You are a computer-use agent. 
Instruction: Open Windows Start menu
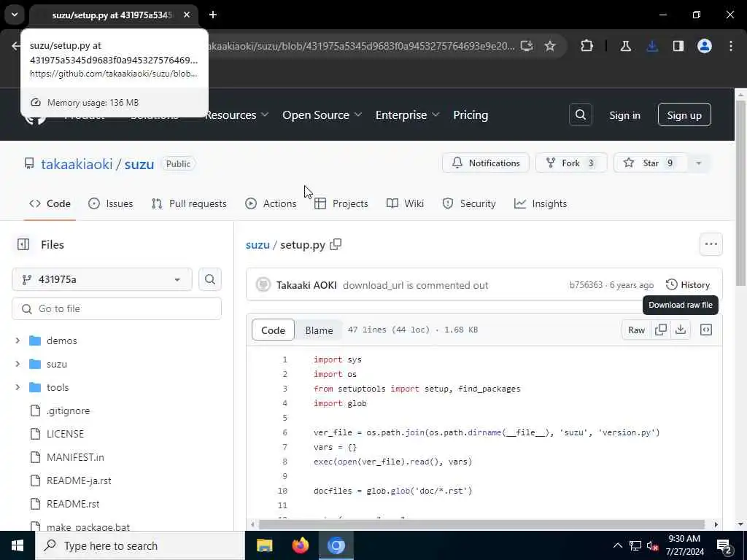pos(18,545)
